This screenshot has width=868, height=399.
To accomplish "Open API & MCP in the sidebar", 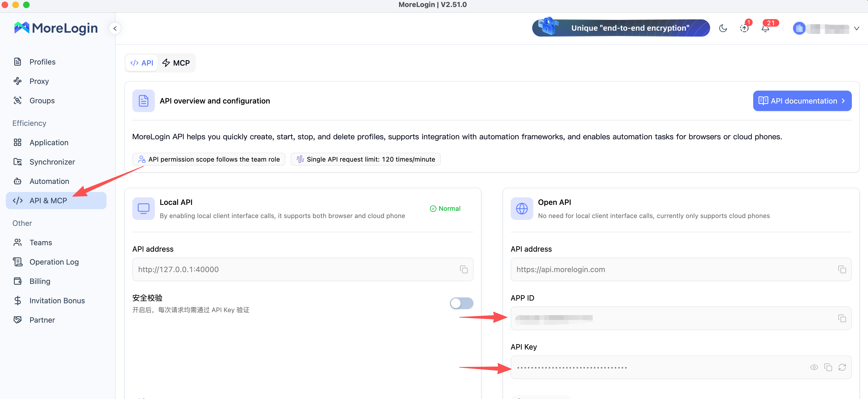I will [56, 201].
